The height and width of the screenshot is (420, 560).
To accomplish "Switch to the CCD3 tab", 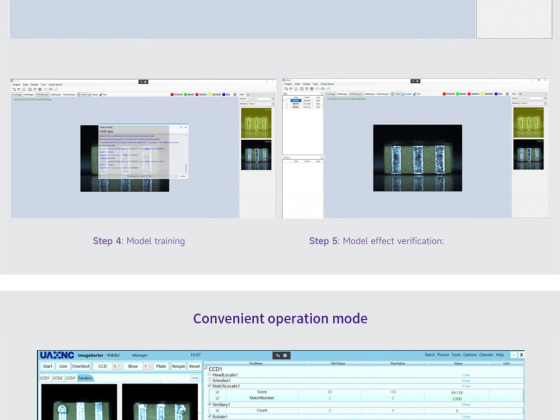I will click(70, 378).
